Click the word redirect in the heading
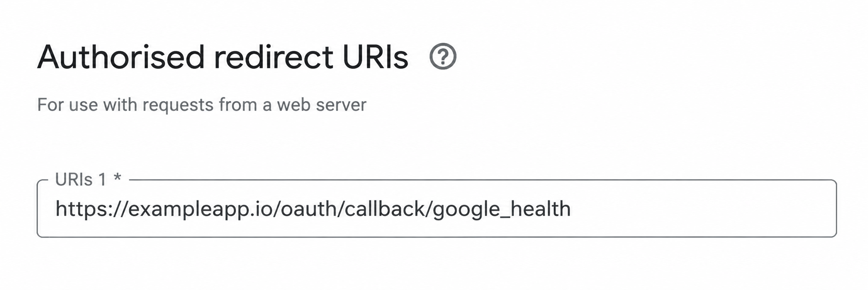Screen dimensions: 868x290 tap(274, 57)
